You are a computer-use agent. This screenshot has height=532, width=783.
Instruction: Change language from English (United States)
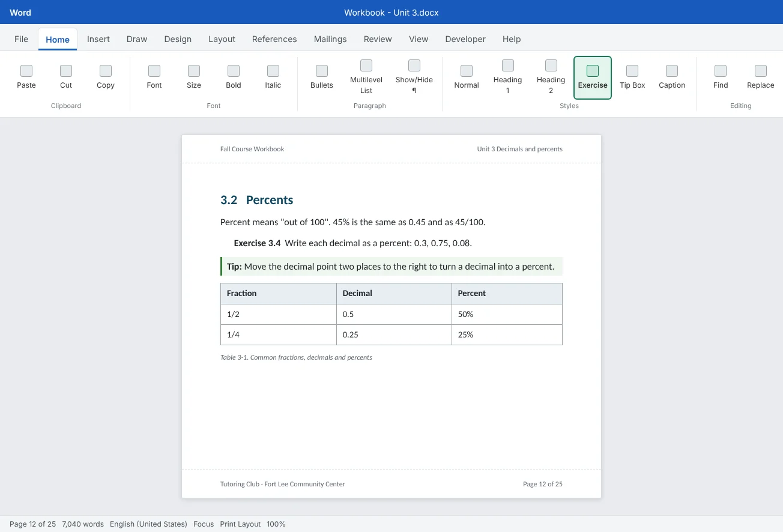[148, 524]
